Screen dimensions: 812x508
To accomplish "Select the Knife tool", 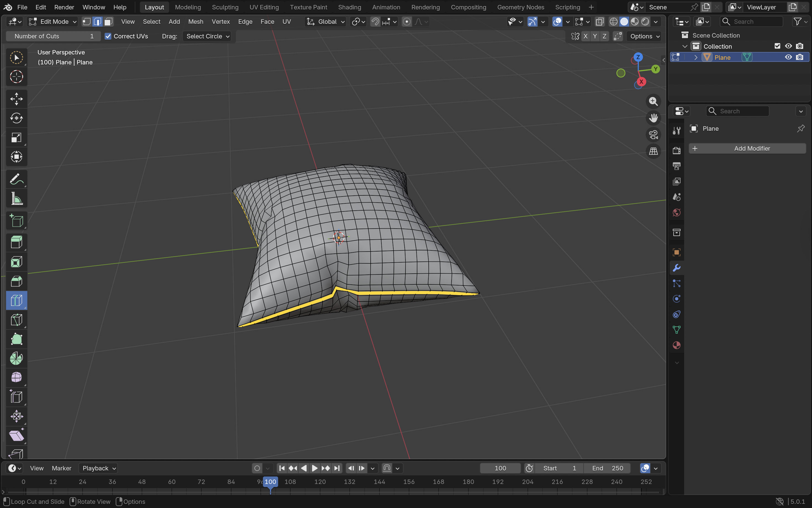I will tap(16, 320).
